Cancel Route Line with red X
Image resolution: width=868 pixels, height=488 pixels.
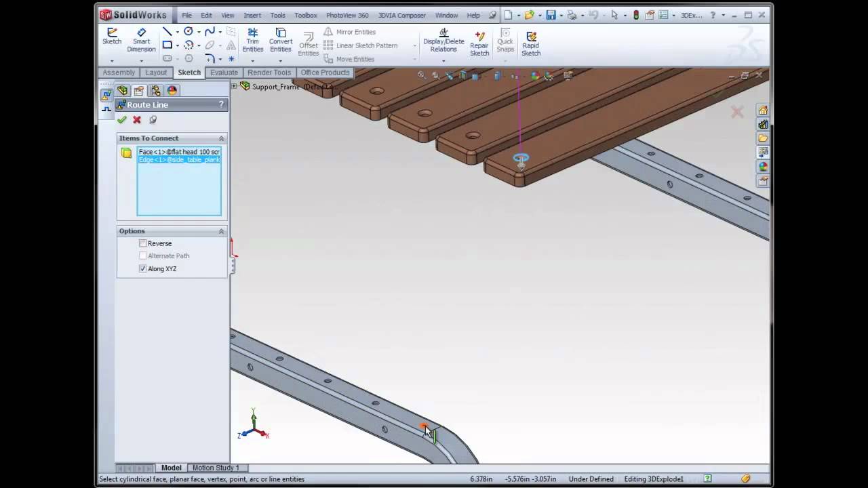tap(137, 120)
